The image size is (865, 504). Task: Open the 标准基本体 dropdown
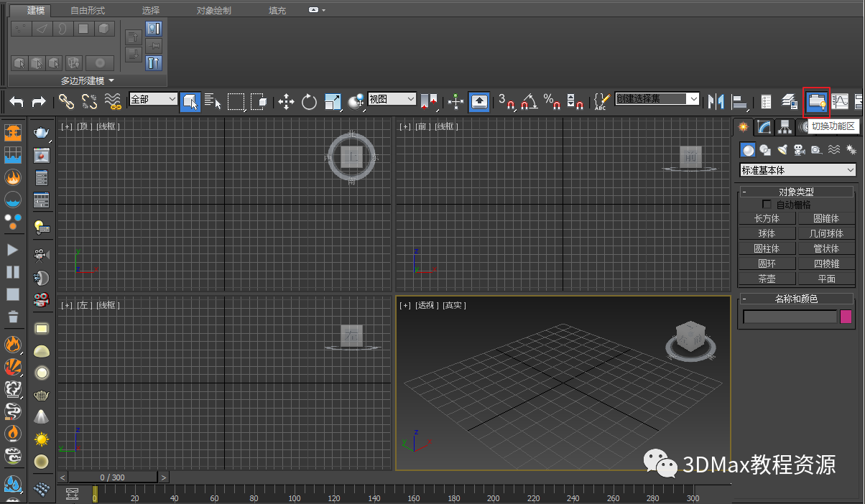797,170
